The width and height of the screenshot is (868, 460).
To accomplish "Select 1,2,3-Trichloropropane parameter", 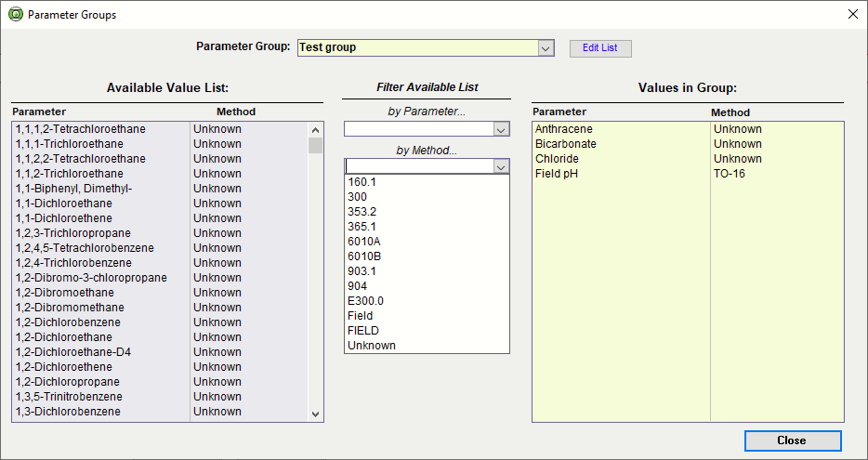I will coord(160,233).
